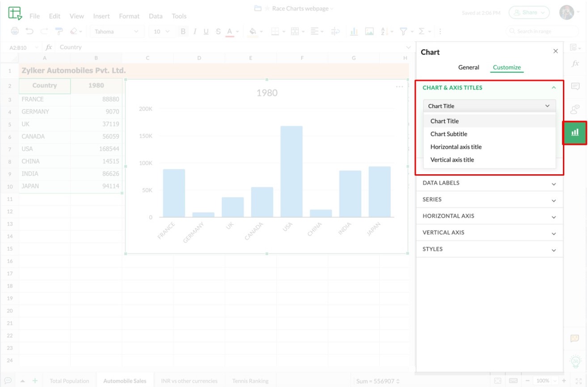Toggle bold formatting
This screenshot has height=387, width=588.
(x=183, y=31)
